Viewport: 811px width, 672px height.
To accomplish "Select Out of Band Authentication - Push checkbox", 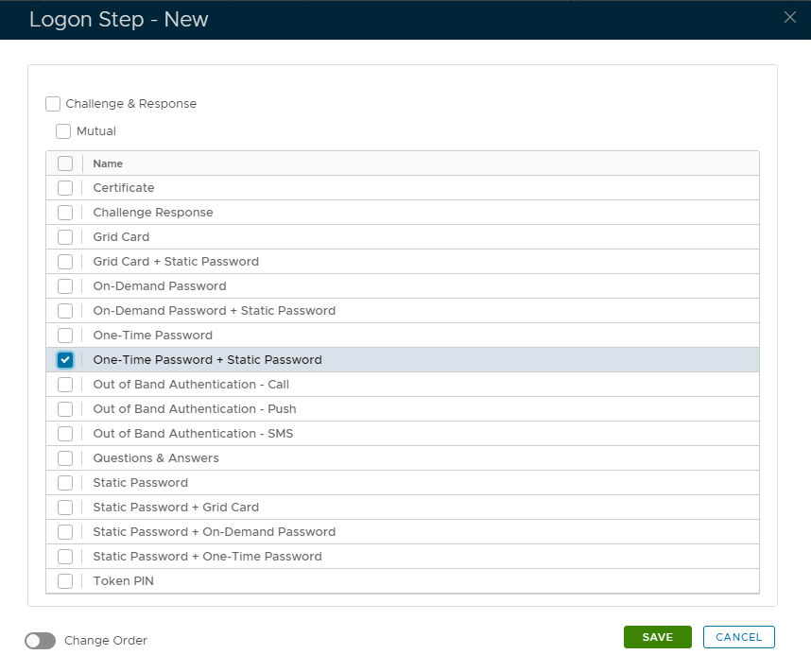I will (65, 409).
